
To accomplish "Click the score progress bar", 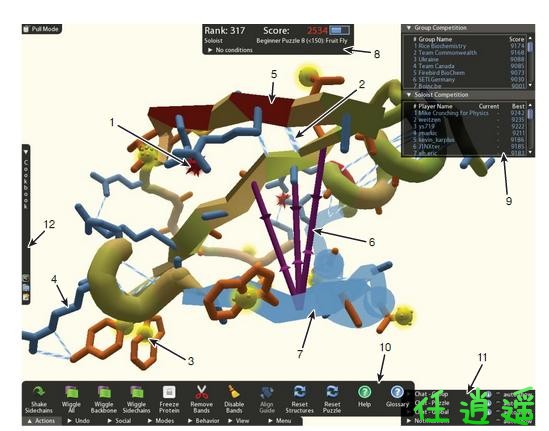I will pyautogui.click(x=340, y=30).
